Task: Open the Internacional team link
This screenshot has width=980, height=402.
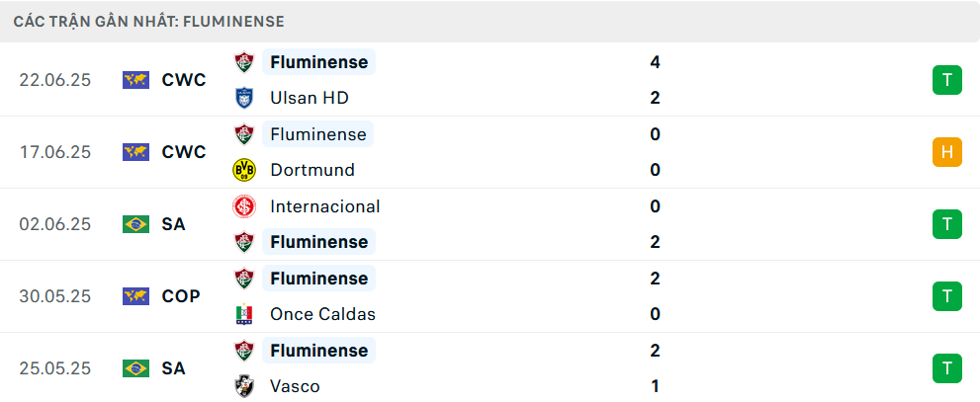Action: [324, 206]
